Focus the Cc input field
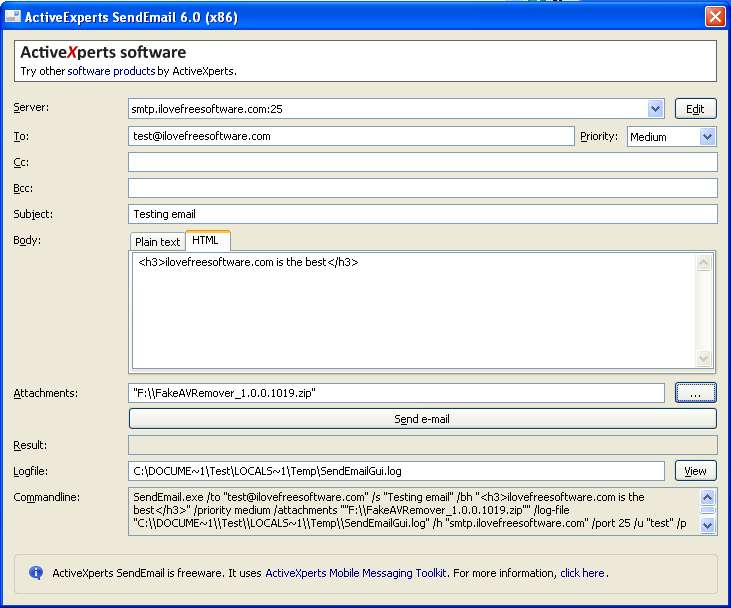Screen dimensions: 731x608 [x=422, y=162]
